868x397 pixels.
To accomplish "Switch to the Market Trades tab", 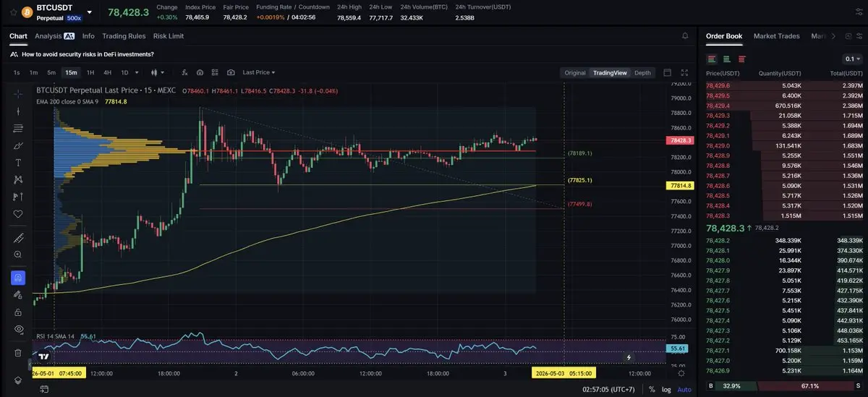I will (x=776, y=35).
